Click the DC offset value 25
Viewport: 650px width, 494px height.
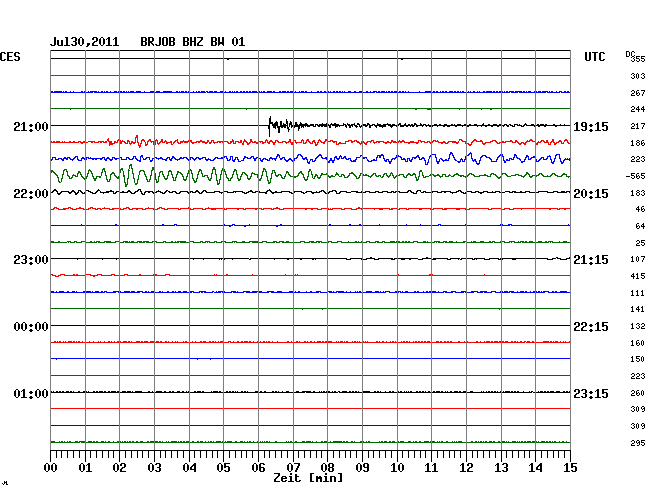click(640, 243)
